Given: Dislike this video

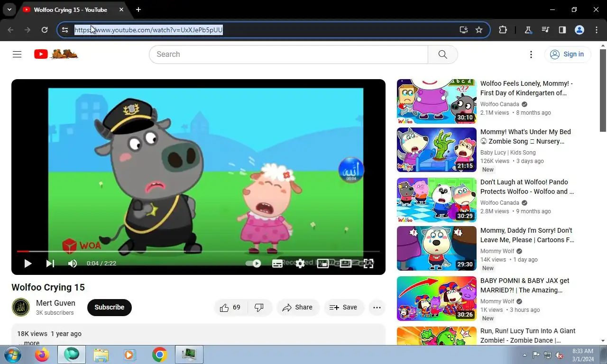Looking at the screenshot, I should tap(259, 307).
